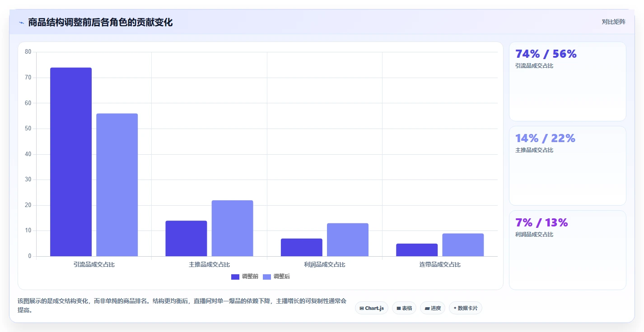Click the 引流品成交占比 x-axis label
Viewport: 644px width, 332px height.
[94, 265]
